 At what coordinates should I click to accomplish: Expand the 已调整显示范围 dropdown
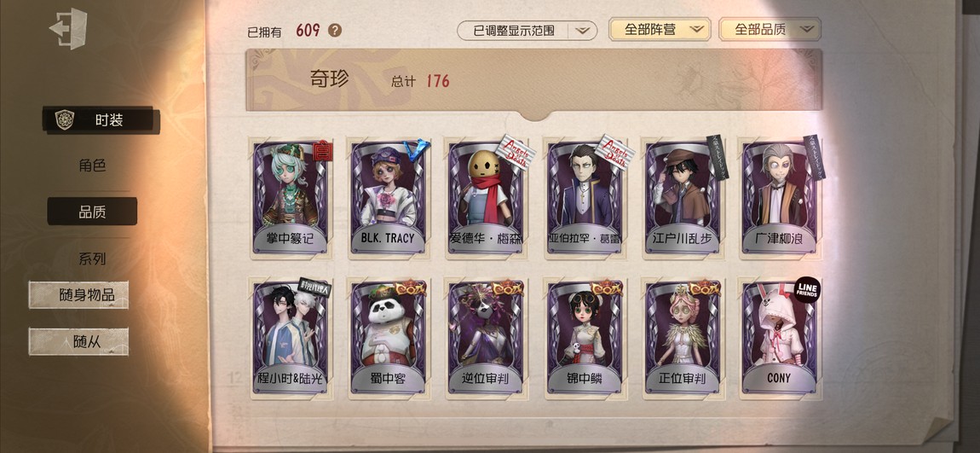point(527,31)
